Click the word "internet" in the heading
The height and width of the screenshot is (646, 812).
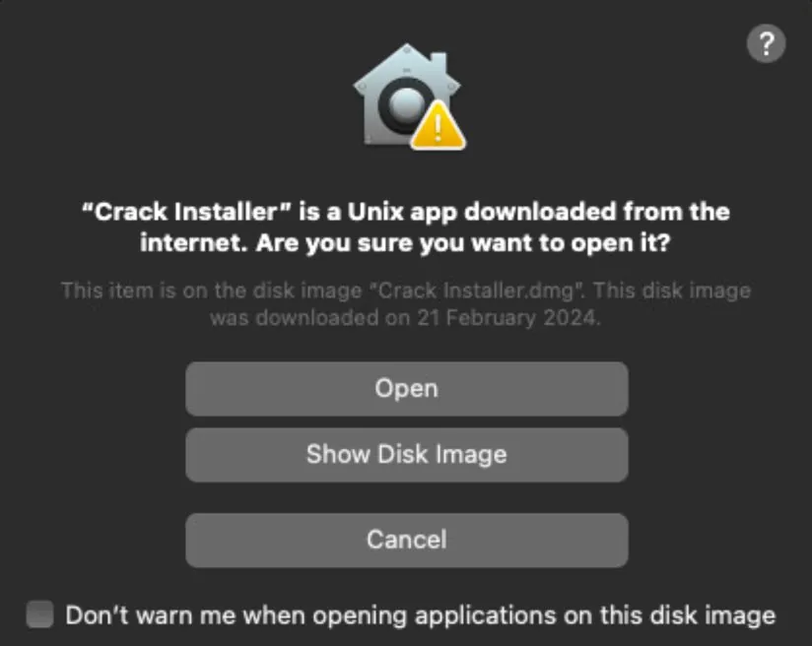[191, 243]
